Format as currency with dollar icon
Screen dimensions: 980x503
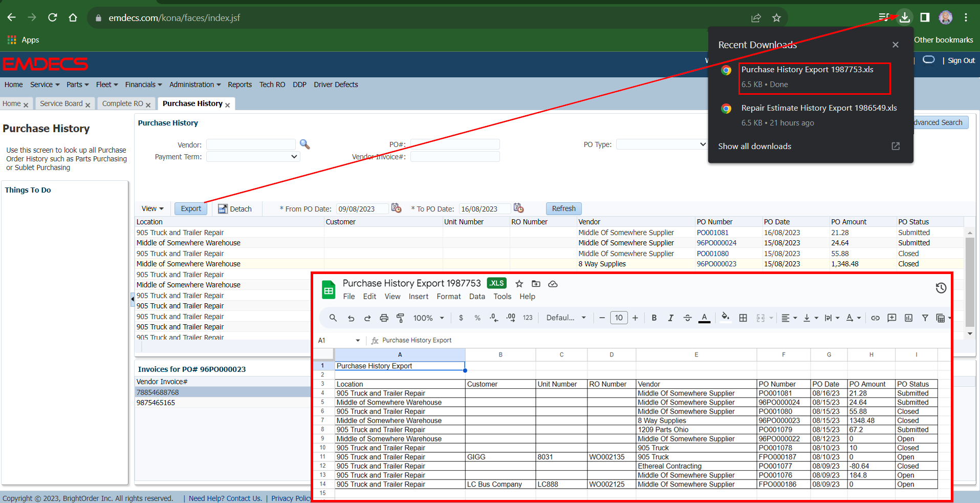(x=461, y=318)
